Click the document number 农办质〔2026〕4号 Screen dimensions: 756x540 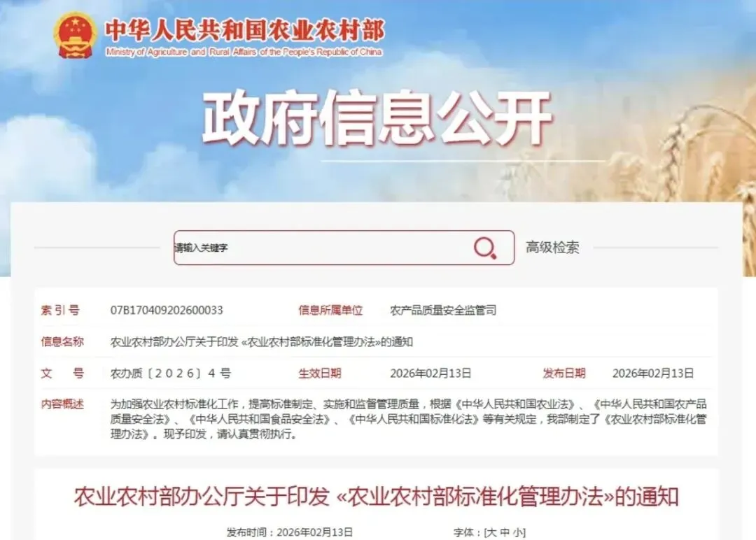click(x=171, y=374)
